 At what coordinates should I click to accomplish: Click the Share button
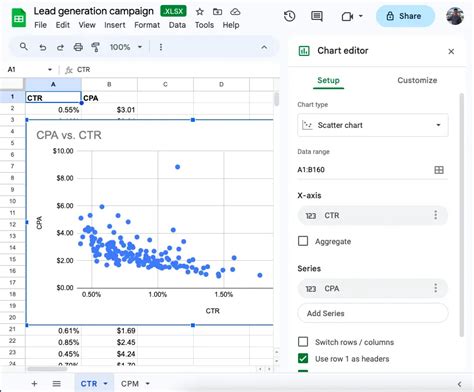[405, 16]
